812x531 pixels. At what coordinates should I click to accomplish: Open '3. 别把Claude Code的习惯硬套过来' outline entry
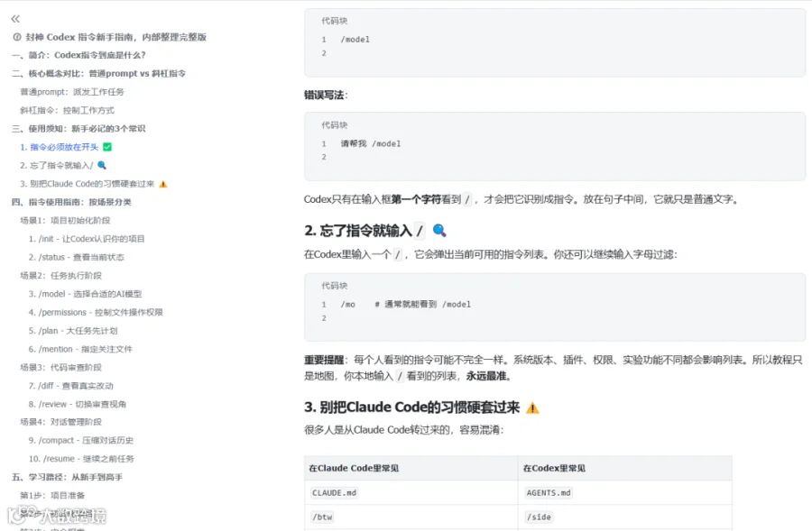(x=87, y=184)
